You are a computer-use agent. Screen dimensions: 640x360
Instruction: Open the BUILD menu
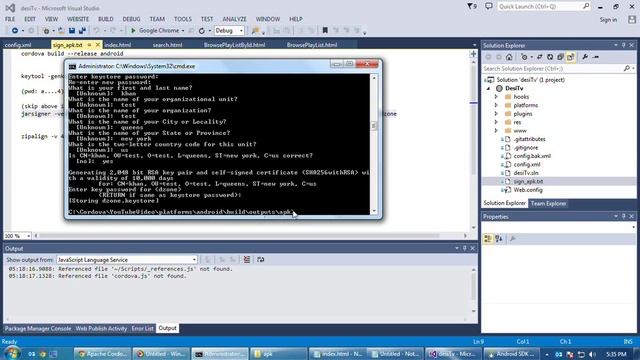106,19
